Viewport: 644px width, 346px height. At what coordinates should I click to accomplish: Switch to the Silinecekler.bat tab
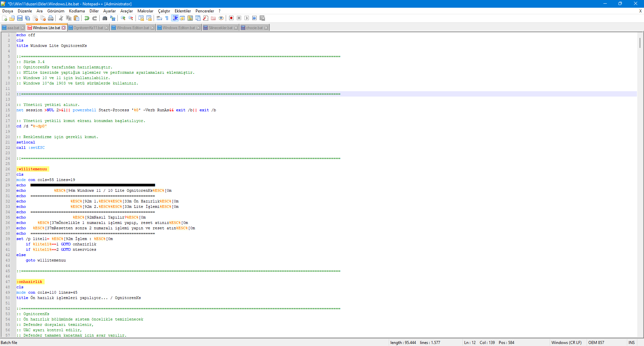point(220,28)
